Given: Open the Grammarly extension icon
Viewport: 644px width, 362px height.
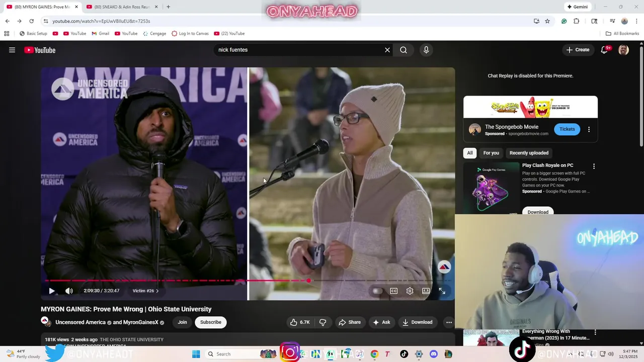Looking at the screenshot, I should pos(564,21).
